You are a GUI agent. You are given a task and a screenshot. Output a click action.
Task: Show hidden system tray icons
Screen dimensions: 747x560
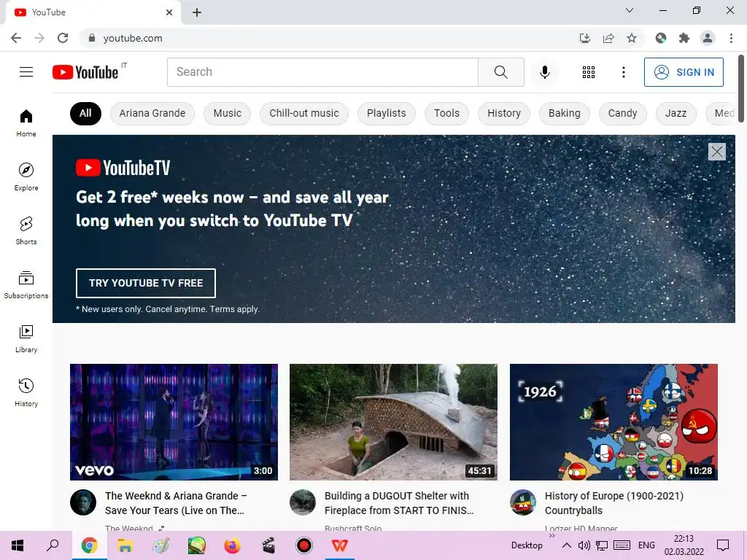coord(566,545)
